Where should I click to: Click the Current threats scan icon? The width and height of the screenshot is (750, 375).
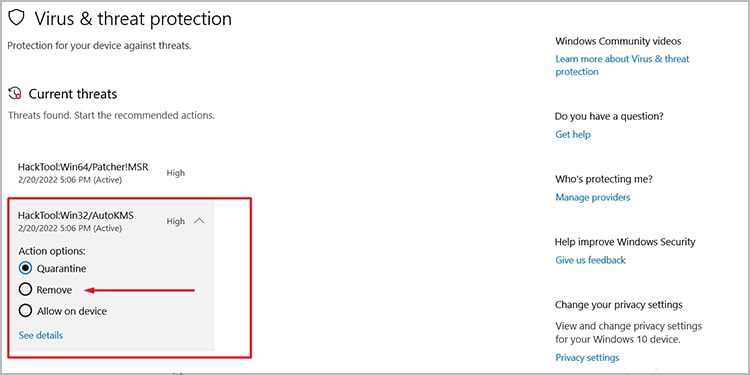[x=15, y=93]
